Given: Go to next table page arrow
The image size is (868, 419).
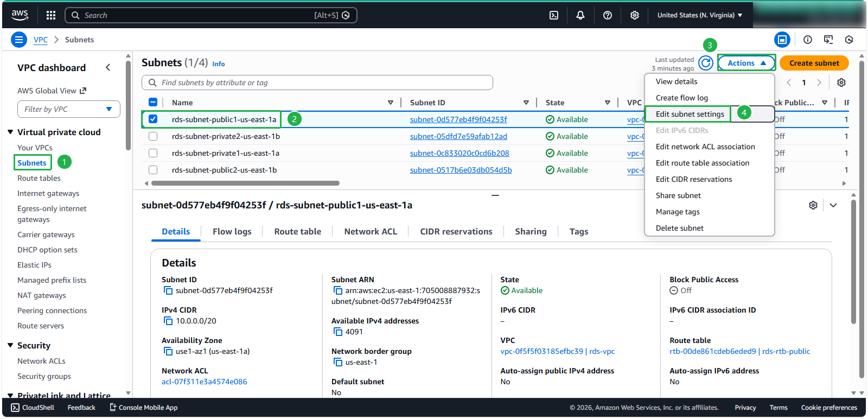Looking at the screenshot, I should tap(819, 82).
